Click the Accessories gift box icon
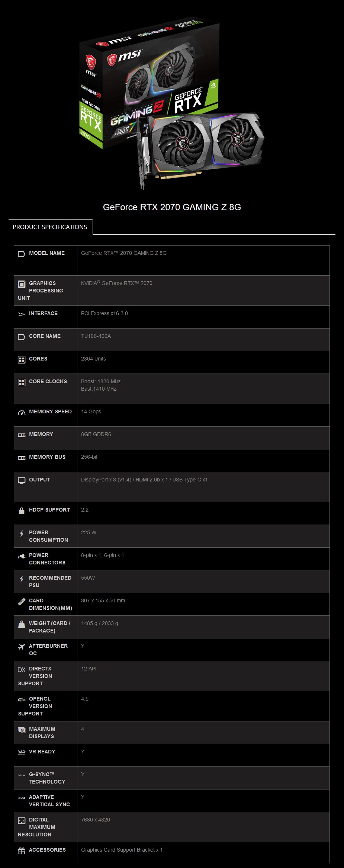Viewport: 344px width, 868px height. (x=22, y=851)
